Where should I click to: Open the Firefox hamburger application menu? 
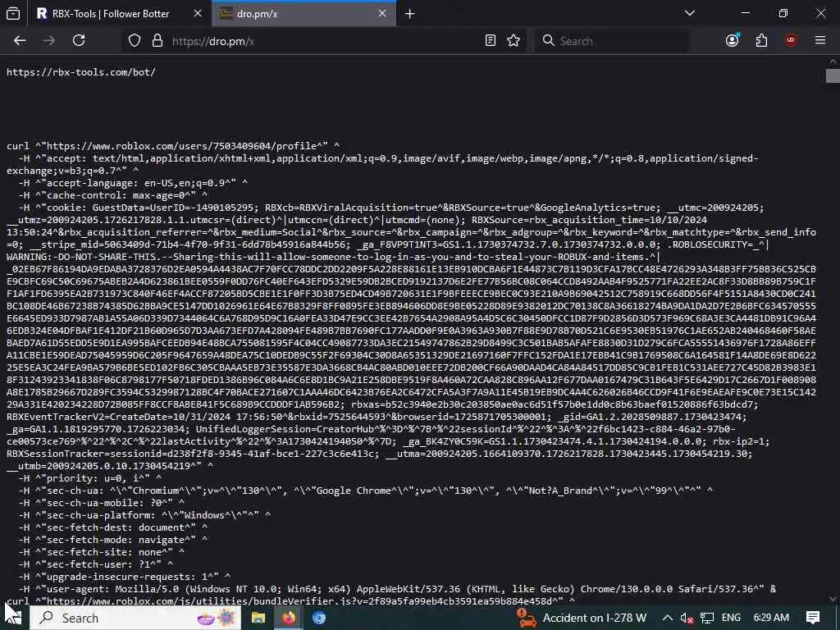tap(820, 41)
